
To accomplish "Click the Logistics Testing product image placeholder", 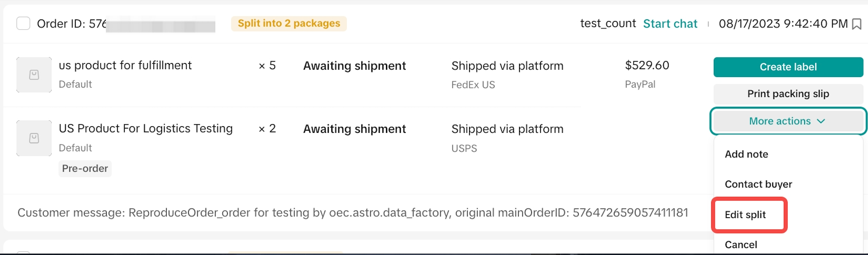I will click(34, 138).
